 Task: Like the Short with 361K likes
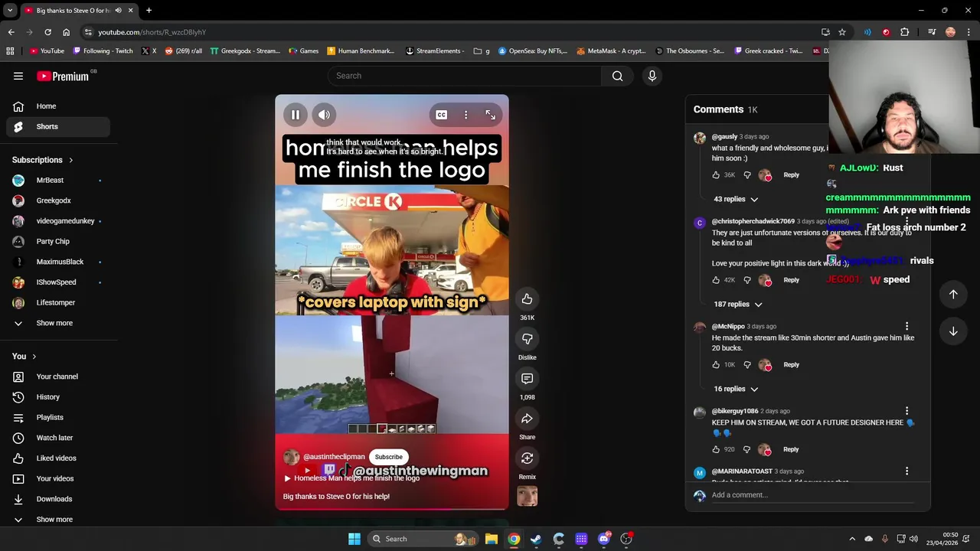pos(527,299)
